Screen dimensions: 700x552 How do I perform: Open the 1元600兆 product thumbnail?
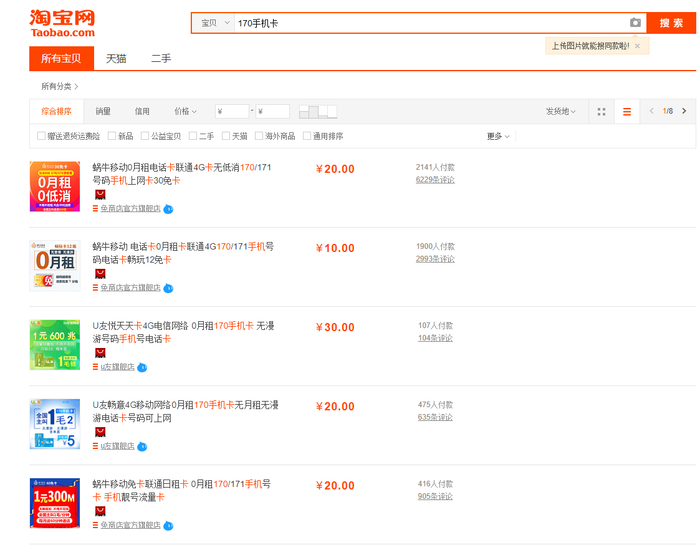(55, 344)
